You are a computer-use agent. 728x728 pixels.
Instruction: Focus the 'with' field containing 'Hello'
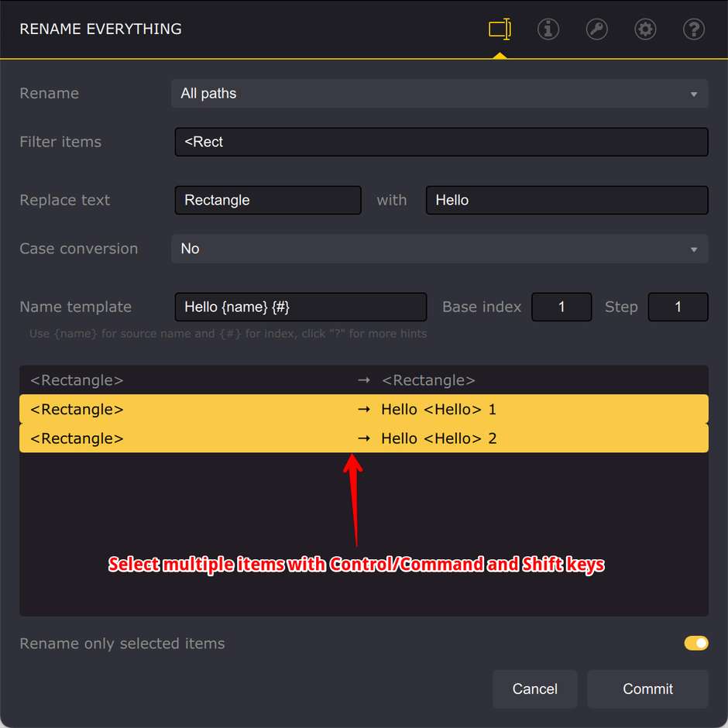tap(567, 200)
